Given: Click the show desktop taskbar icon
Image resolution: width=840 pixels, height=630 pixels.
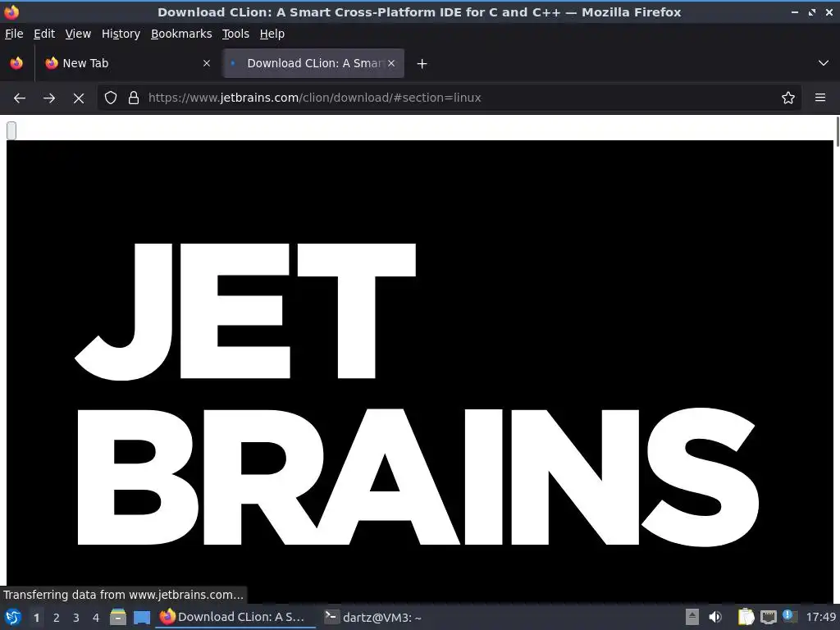Looking at the screenshot, I should click(142, 617).
